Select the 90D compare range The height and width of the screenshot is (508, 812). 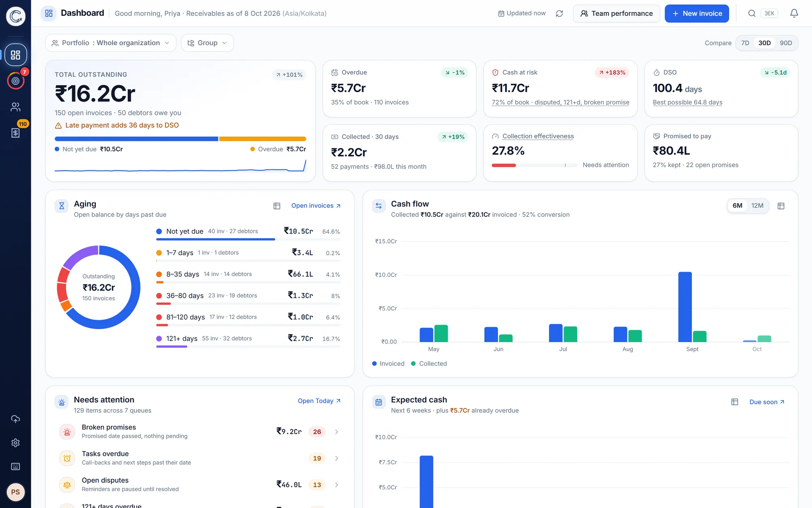tap(786, 43)
